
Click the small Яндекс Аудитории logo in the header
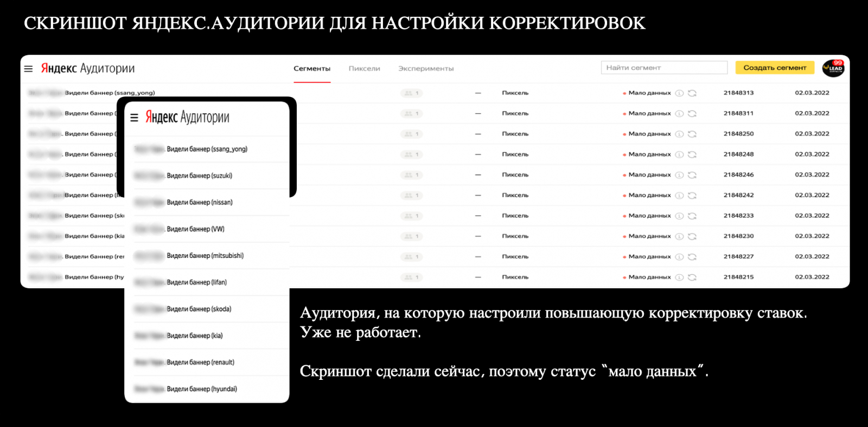88,68
